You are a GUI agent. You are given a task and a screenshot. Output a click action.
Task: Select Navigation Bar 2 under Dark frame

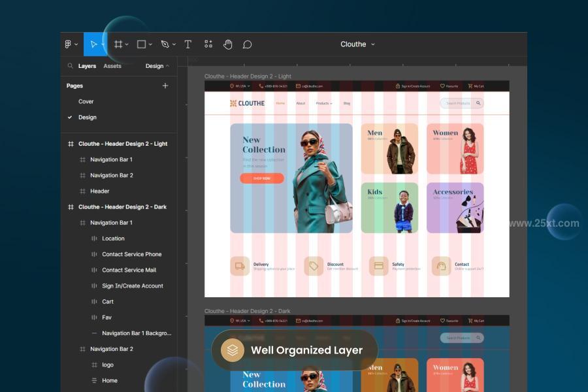pos(111,349)
